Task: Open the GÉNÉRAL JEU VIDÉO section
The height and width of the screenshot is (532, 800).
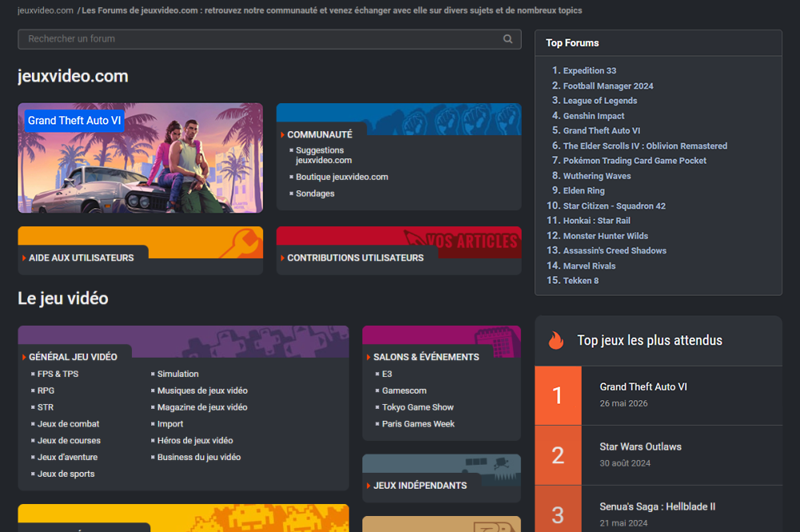Action: click(x=73, y=357)
